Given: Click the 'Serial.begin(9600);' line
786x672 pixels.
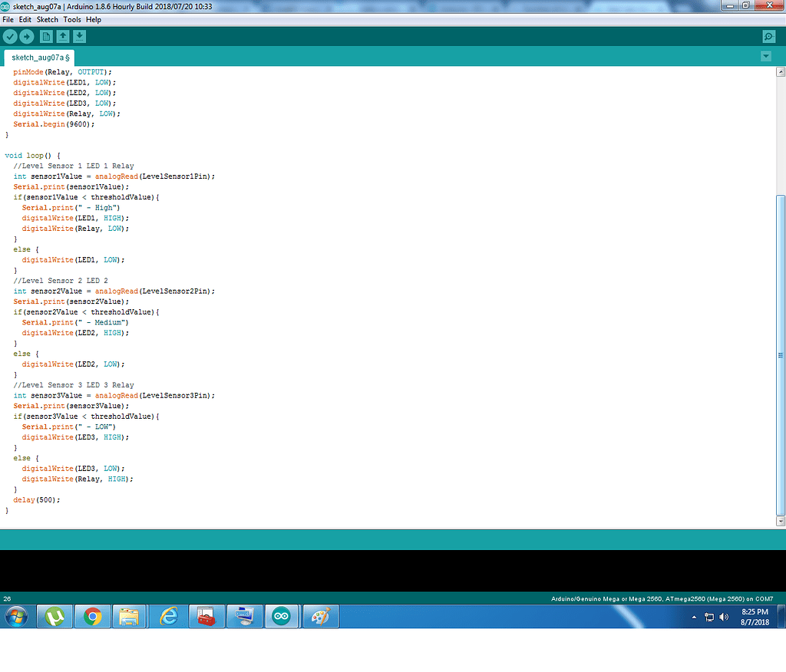Looking at the screenshot, I should pyautogui.click(x=54, y=124).
